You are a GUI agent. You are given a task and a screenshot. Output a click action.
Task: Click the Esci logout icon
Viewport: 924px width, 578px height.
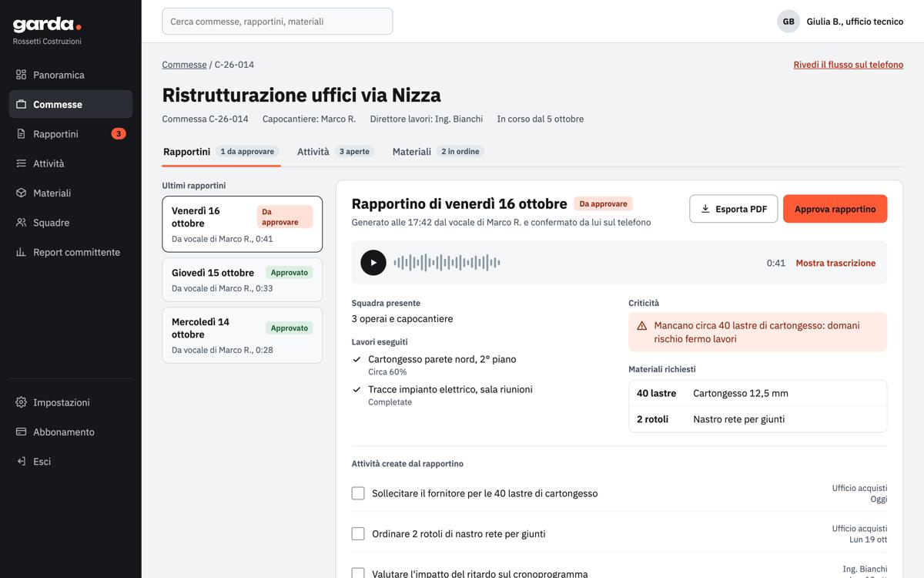click(x=22, y=462)
